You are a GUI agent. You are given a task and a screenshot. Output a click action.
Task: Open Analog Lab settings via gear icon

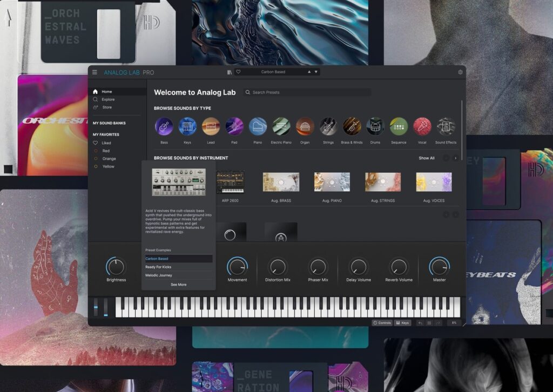(x=461, y=71)
